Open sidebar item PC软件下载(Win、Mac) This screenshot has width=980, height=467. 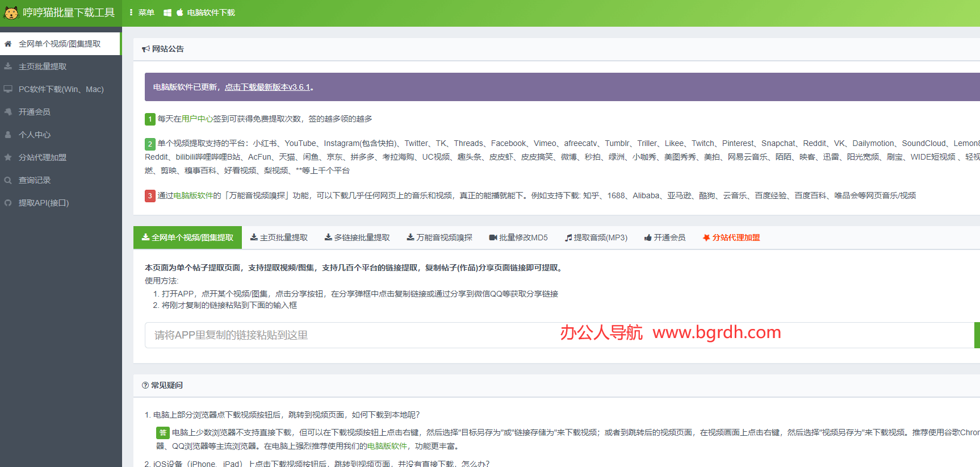[60, 89]
